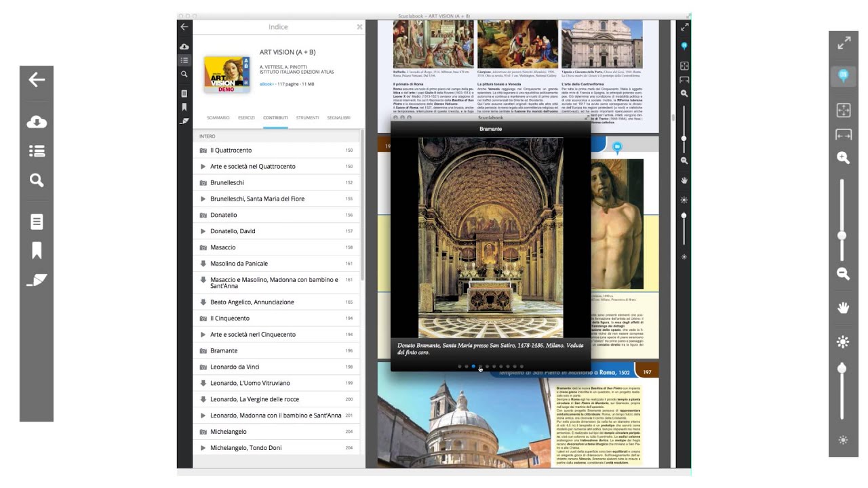Click the Art Vision book cover thumbnail
Viewport: 868px width, 488px height.
pyautogui.click(x=226, y=74)
